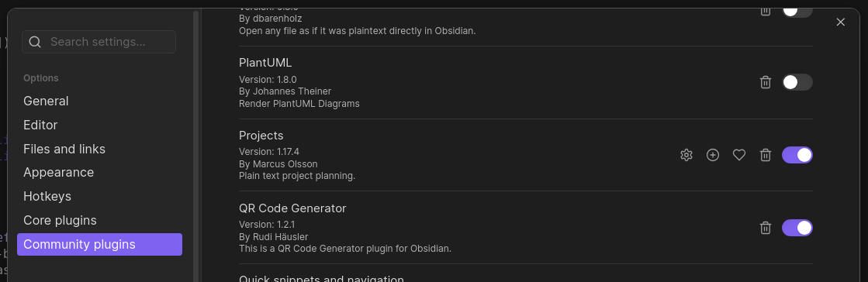
Task: Turn off QR Code Generator toggle
Action: 797,227
